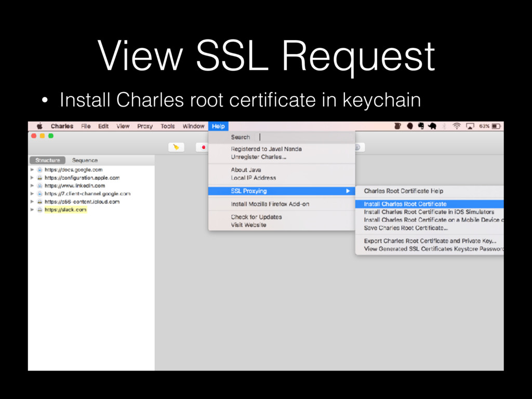The width and height of the screenshot is (532, 399).
Task: Expand the docs.google.com tree node
Action: coord(32,170)
